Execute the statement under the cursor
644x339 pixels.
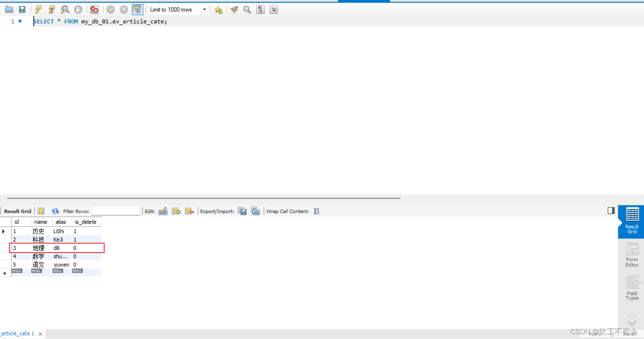click(x=52, y=9)
